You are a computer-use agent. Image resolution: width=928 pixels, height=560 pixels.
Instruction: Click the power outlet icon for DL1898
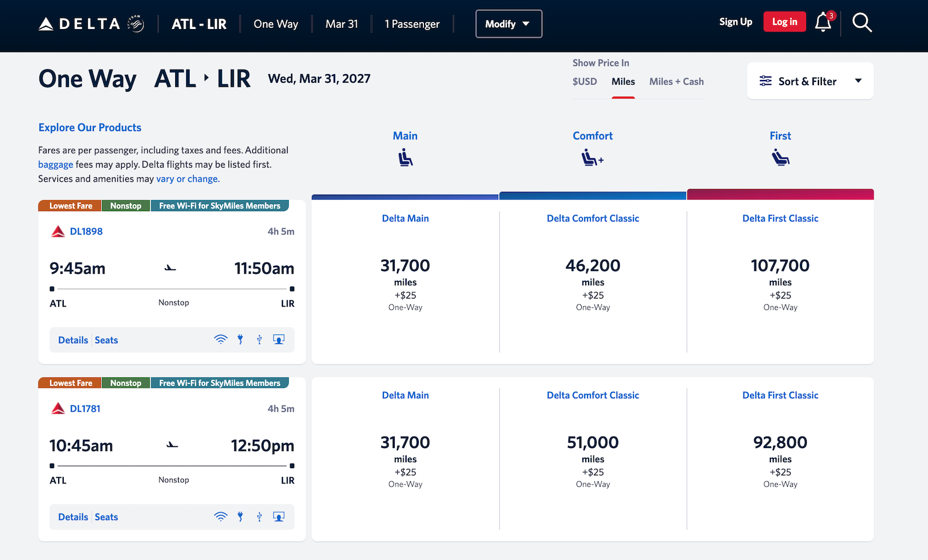click(240, 340)
